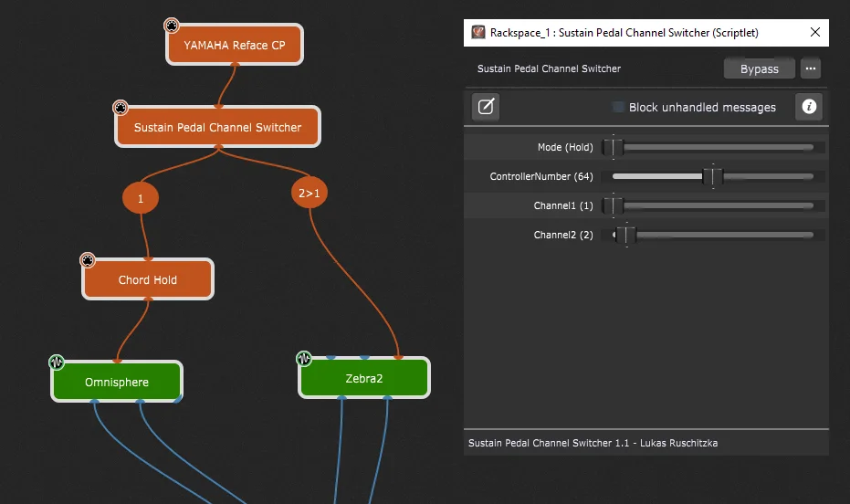Click MIDI icon on Sustain Pedal Channel Switcher block
The width and height of the screenshot is (850, 504).
[x=121, y=108]
